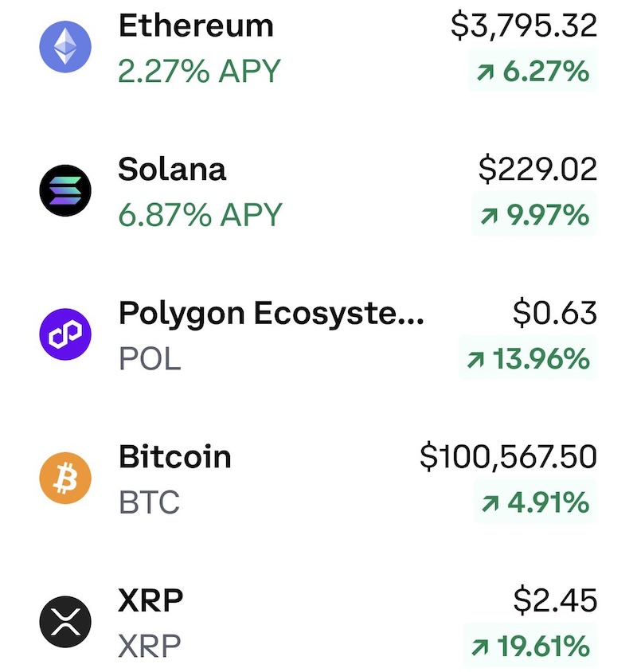637x672 pixels.
Task: Click Ethereum 2.27% APY label
Action: (199, 72)
